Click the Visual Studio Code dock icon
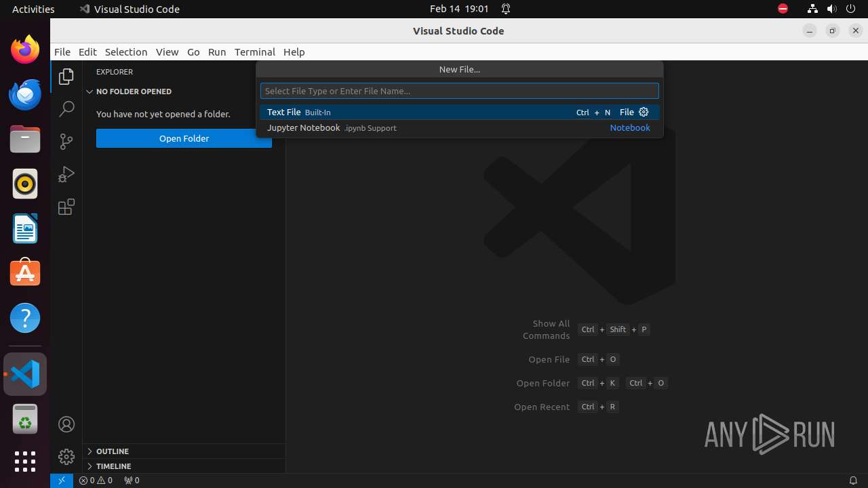The height and width of the screenshot is (488, 868). pos(25,374)
